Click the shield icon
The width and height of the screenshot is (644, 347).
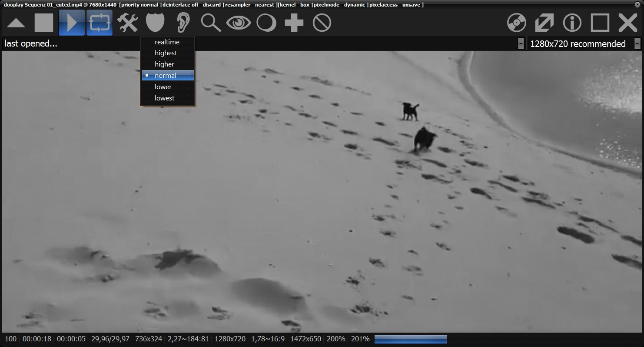(x=155, y=23)
